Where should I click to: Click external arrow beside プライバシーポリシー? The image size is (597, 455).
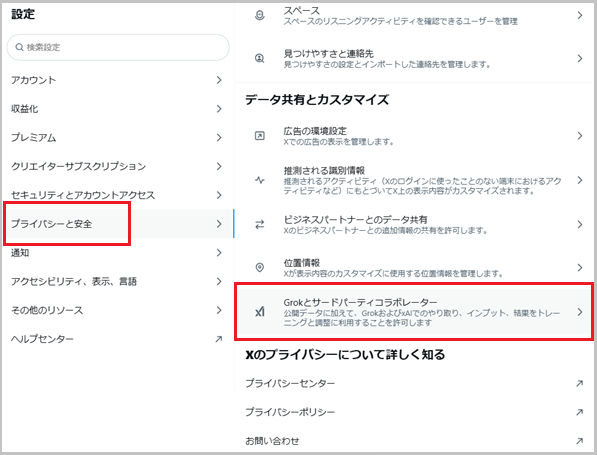click(x=579, y=412)
